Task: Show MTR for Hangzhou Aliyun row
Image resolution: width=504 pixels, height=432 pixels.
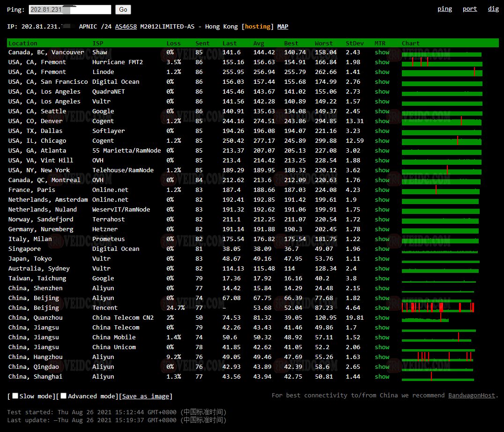Action: click(382, 357)
